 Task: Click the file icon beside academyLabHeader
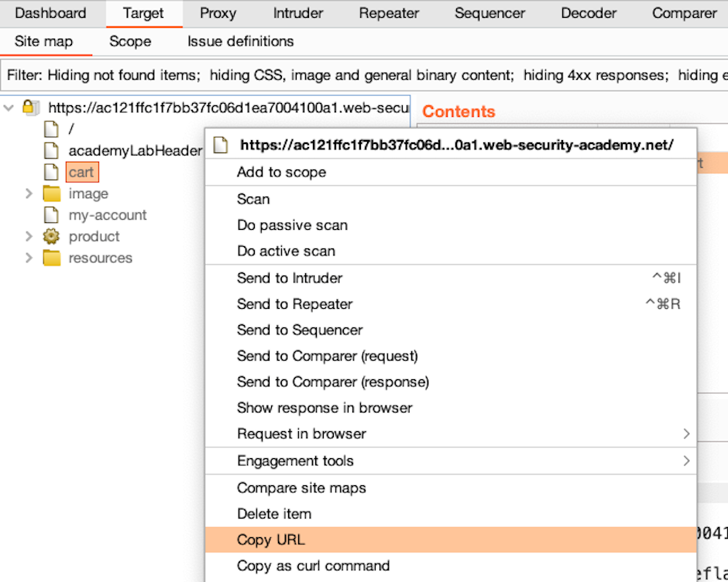pyautogui.click(x=51, y=150)
